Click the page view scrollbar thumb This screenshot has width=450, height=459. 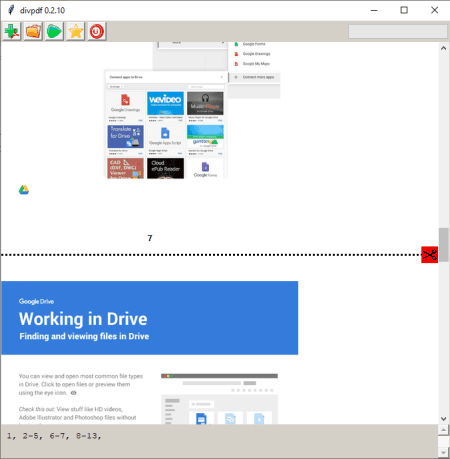point(443,245)
